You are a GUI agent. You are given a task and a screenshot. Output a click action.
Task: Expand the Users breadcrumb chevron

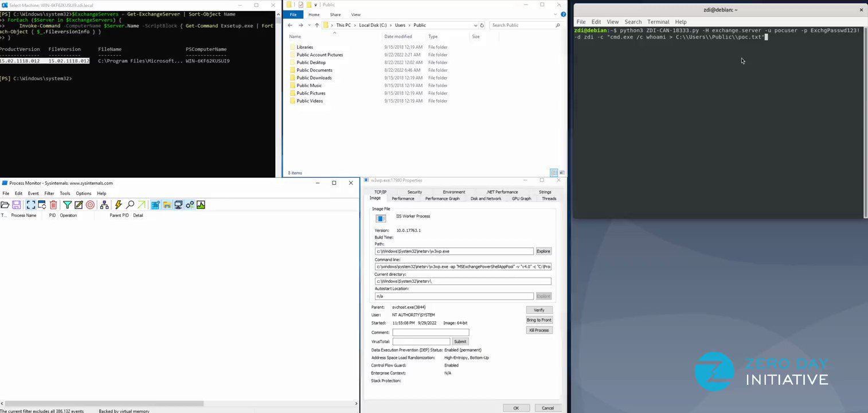pyautogui.click(x=409, y=25)
